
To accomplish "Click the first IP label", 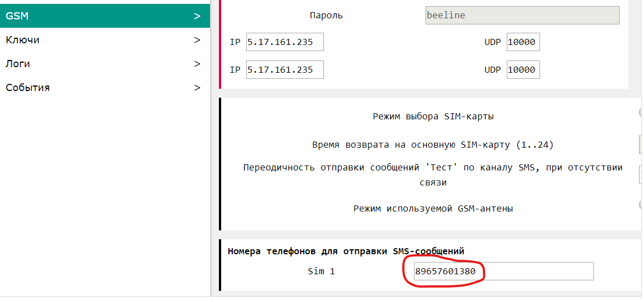I will pos(235,42).
